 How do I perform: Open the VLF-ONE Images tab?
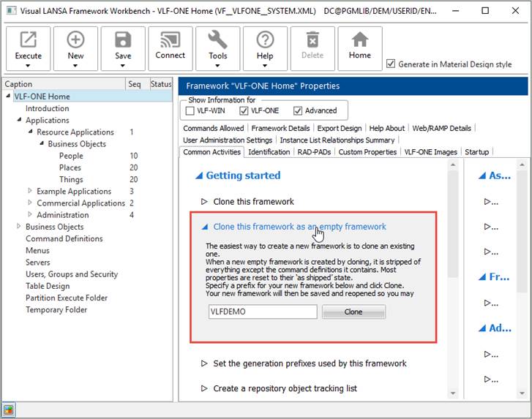coord(430,152)
